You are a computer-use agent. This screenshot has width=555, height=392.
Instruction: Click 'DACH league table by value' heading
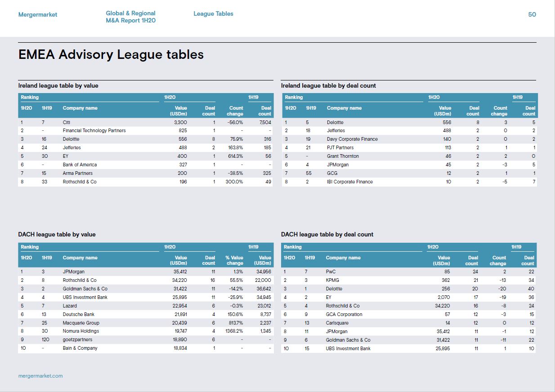point(57,234)
